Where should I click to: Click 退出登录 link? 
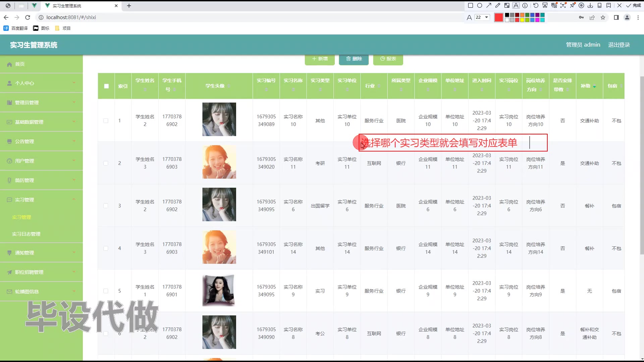(619, 45)
